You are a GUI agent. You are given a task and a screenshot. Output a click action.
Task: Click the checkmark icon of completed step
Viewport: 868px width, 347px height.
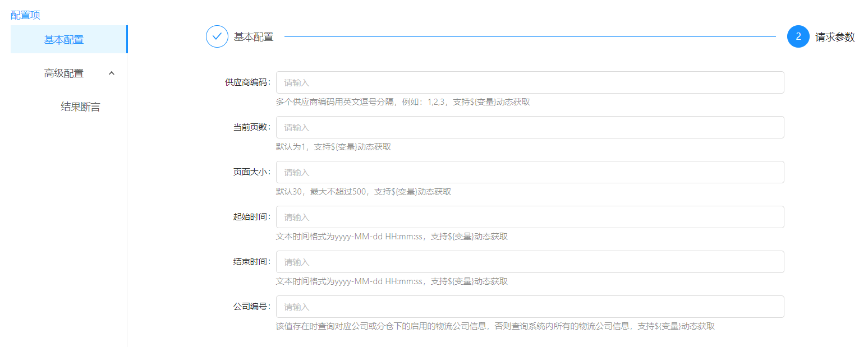point(217,37)
